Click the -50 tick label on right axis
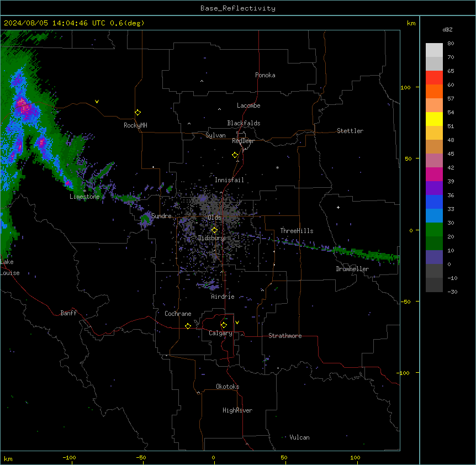Viewport: 476px width, 465px height. tap(405, 302)
